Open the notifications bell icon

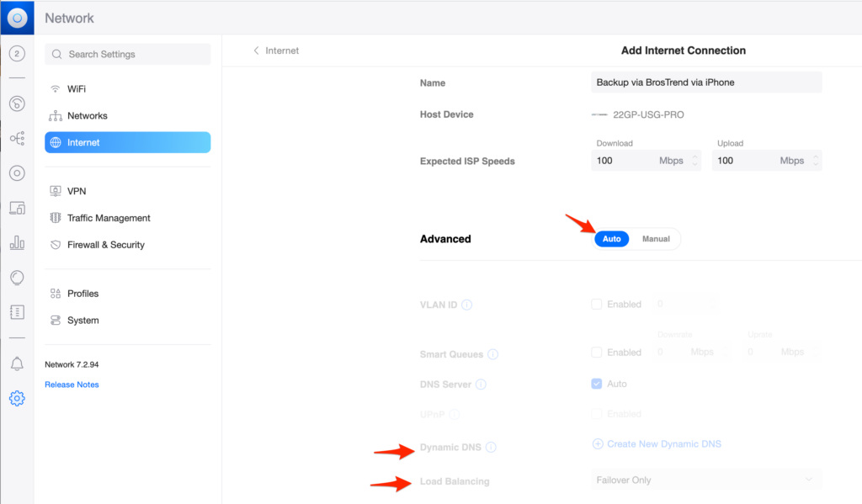(17, 363)
